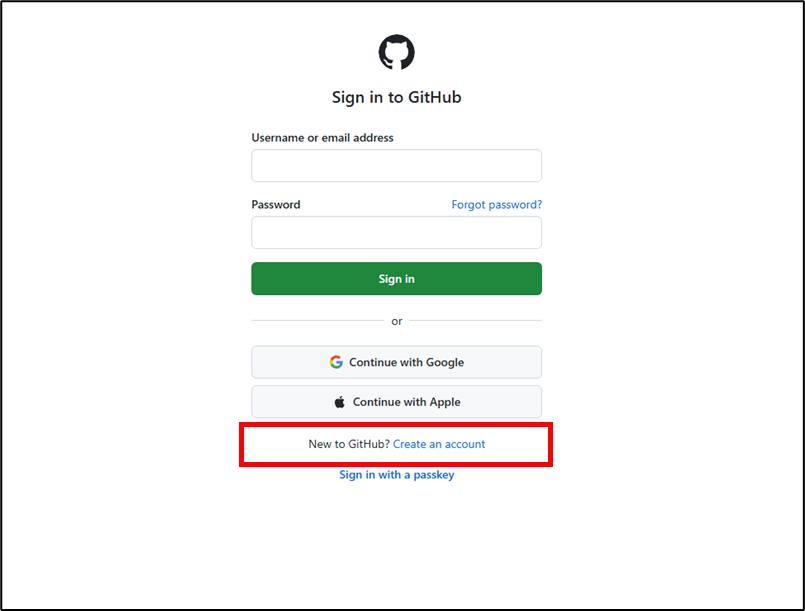Open the Forgot password? link
The width and height of the screenshot is (805, 611).
click(x=496, y=205)
